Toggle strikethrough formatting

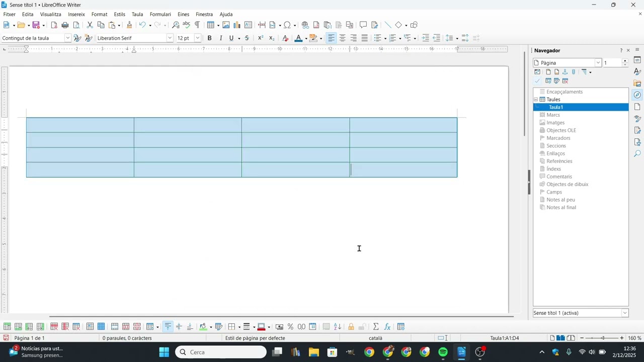coord(247,38)
